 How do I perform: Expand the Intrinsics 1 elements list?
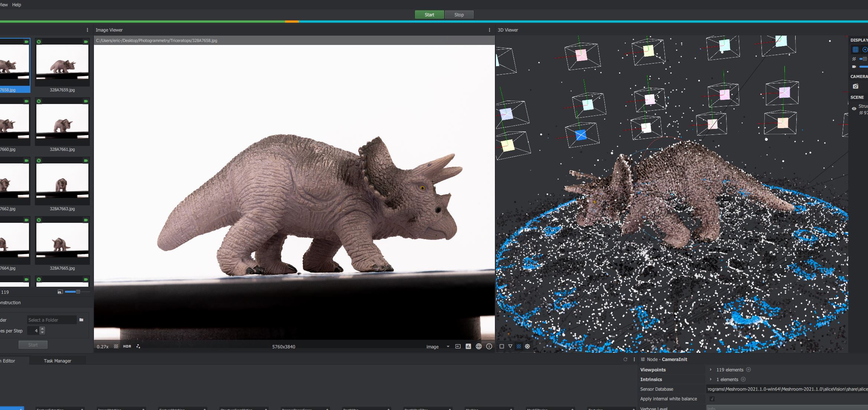(x=711, y=379)
